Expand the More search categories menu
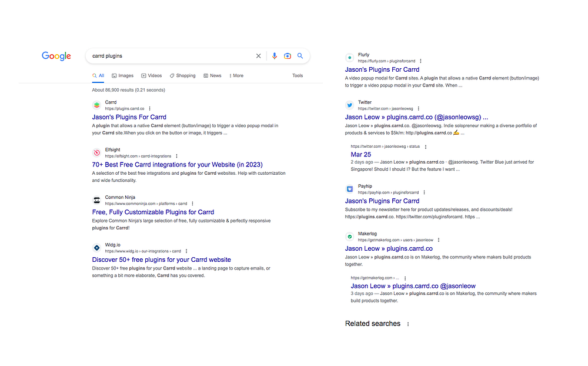Screen dimensions: 588x366 (236, 75)
